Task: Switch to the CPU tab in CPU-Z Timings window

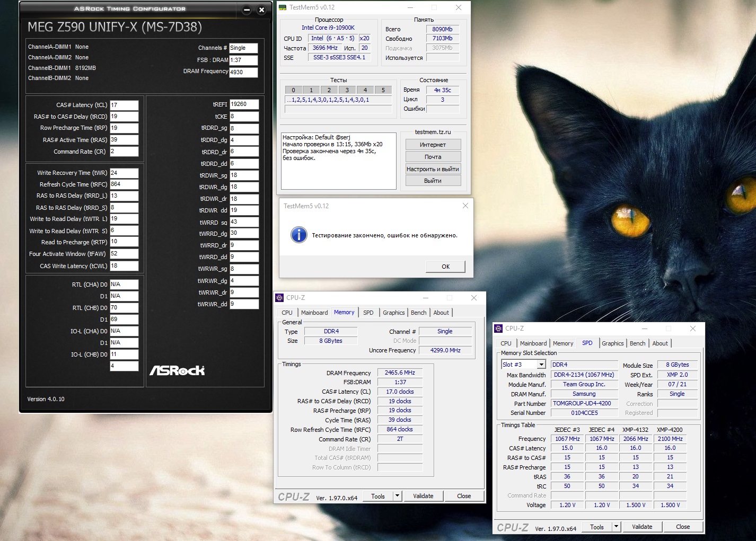Action: click(287, 313)
